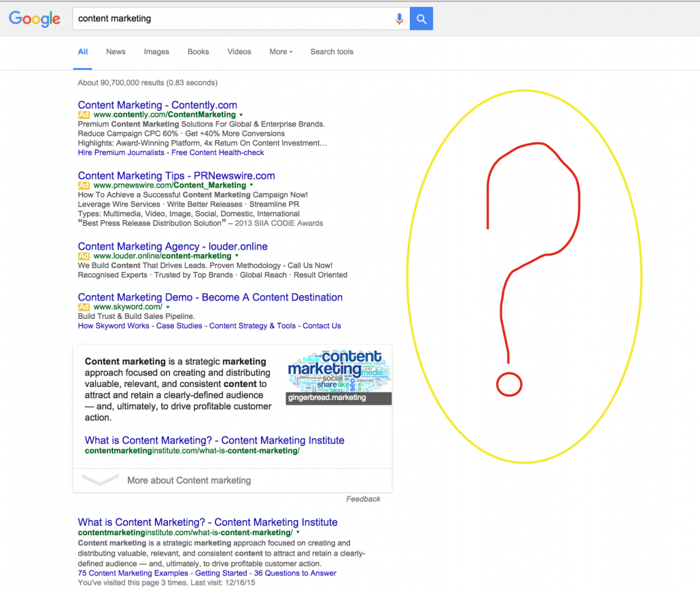
Task: Click the Google logo
Action: pos(34,18)
